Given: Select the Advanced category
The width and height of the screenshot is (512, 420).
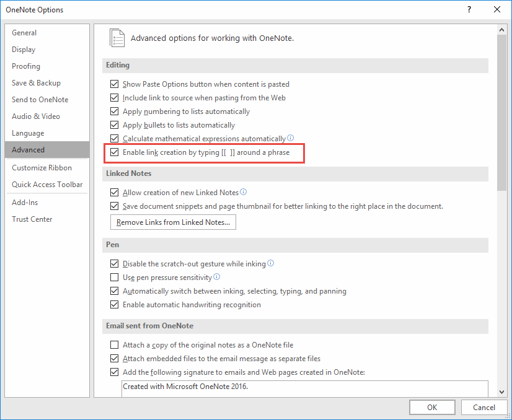Looking at the screenshot, I should [47, 150].
